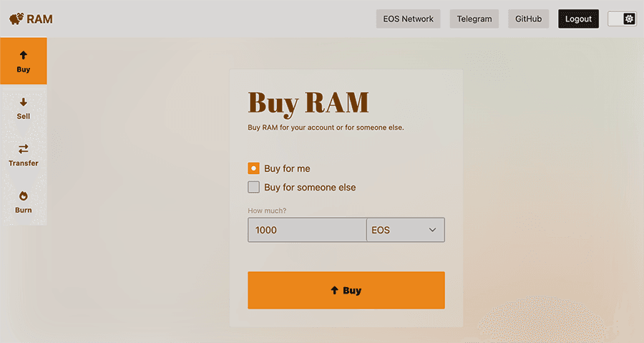
Task: Click the up-arrow icon in the Buy sidebar tab
Action: tap(23, 55)
